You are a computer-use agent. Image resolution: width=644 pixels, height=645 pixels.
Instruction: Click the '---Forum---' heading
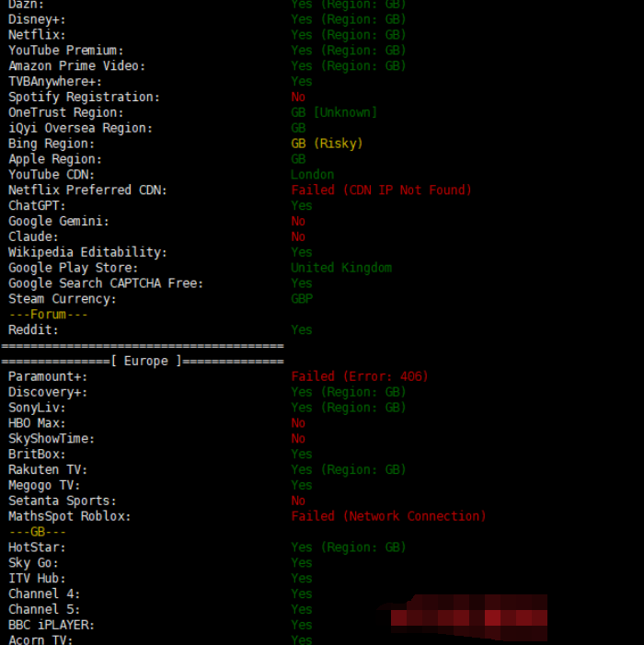click(x=48, y=315)
